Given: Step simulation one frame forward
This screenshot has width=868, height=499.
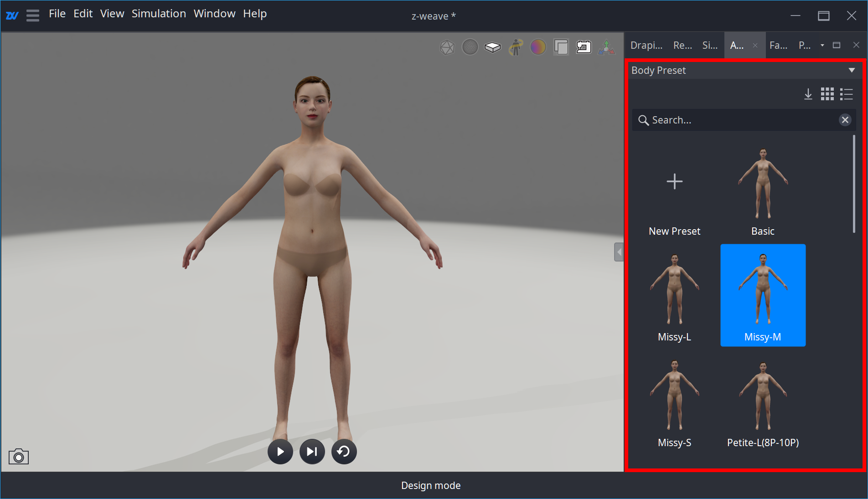Looking at the screenshot, I should pos(312,452).
